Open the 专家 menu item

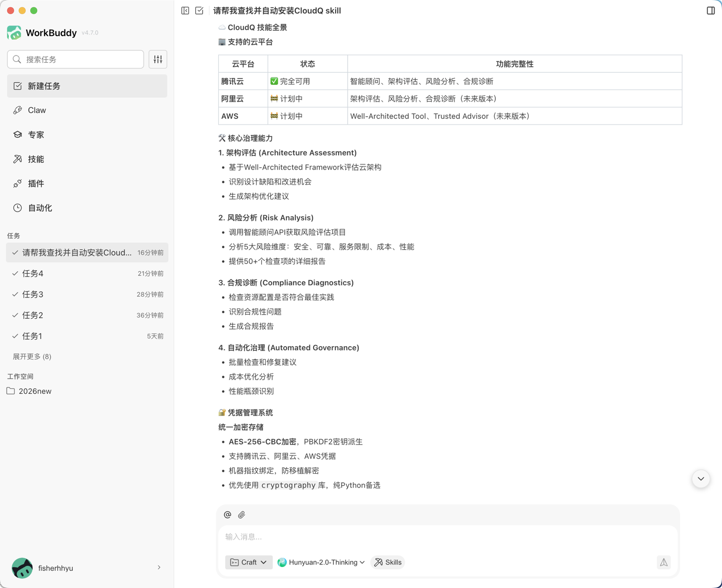[87, 135]
